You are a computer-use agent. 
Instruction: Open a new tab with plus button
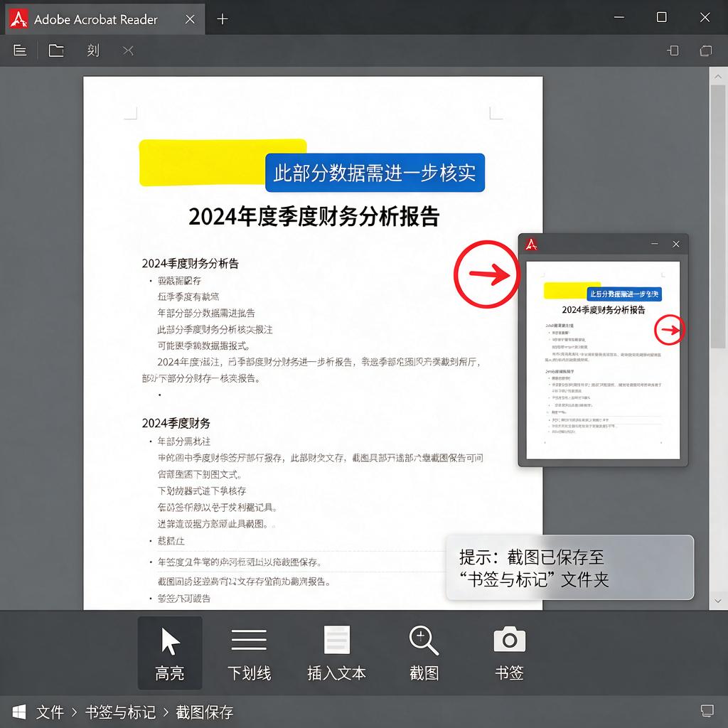tap(223, 19)
